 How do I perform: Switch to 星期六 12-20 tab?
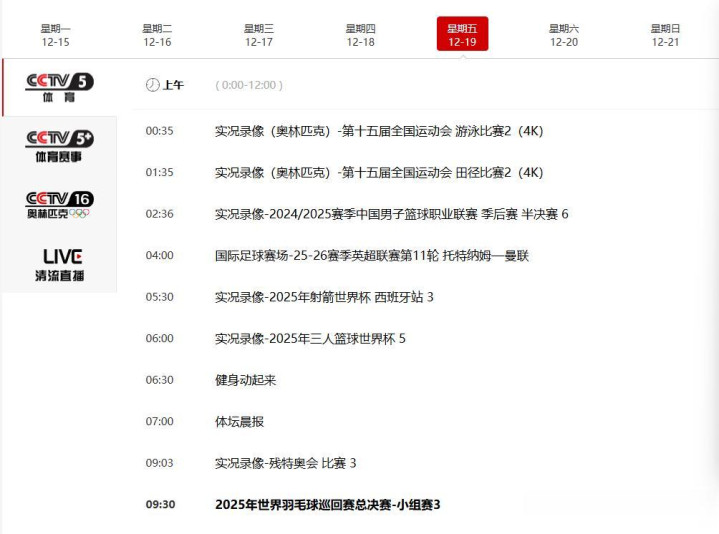pyautogui.click(x=564, y=35)
